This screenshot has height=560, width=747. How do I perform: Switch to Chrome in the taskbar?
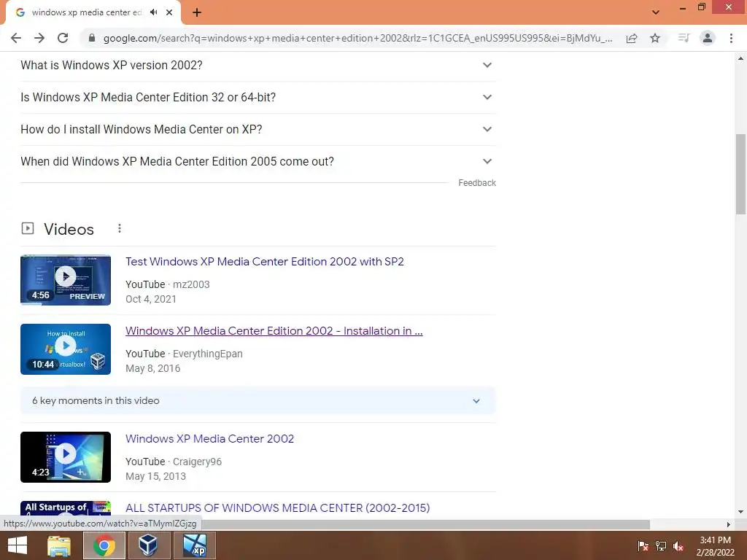[104, 545]
